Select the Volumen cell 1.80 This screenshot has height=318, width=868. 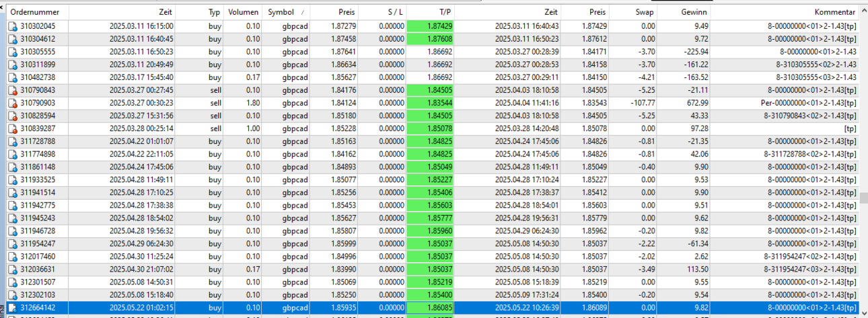252,103
